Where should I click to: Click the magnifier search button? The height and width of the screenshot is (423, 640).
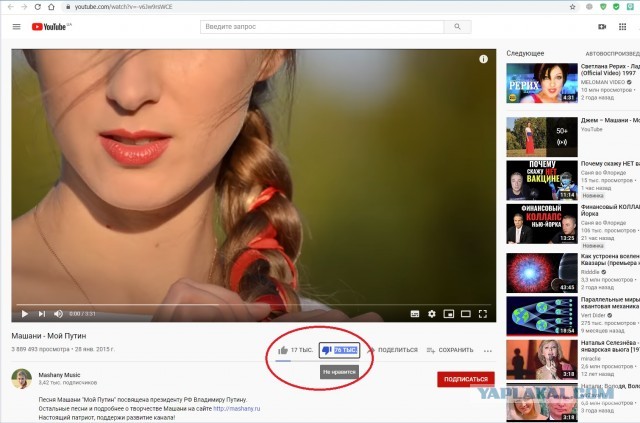(458, 27)
